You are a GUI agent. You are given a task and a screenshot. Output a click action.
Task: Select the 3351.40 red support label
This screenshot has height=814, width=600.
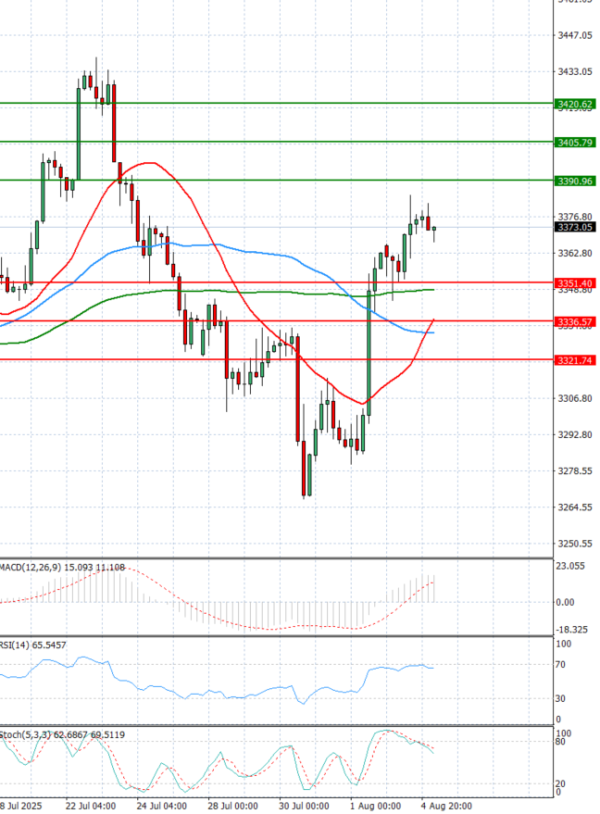[575, 283]
